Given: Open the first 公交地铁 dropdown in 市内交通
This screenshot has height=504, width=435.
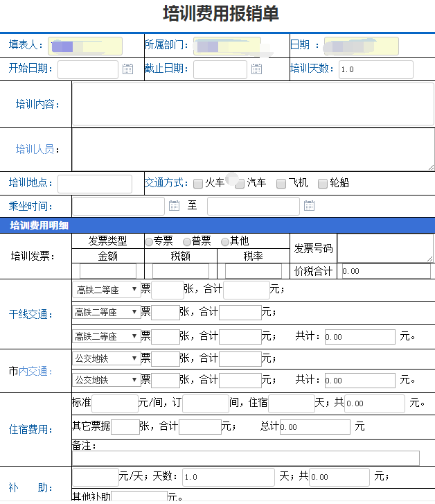Looking at the screenshot, I should 106,358.
